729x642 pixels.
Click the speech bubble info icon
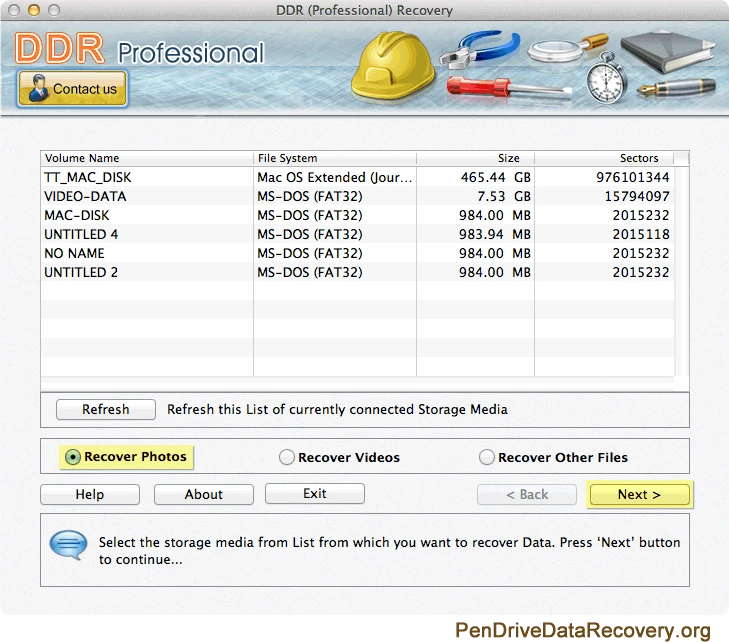tap(68, 544)
